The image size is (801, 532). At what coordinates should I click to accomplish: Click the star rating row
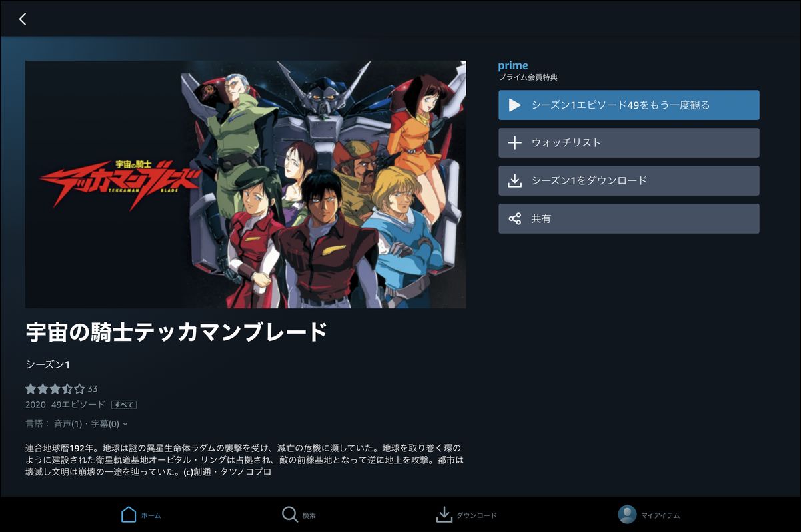[55, 388]
